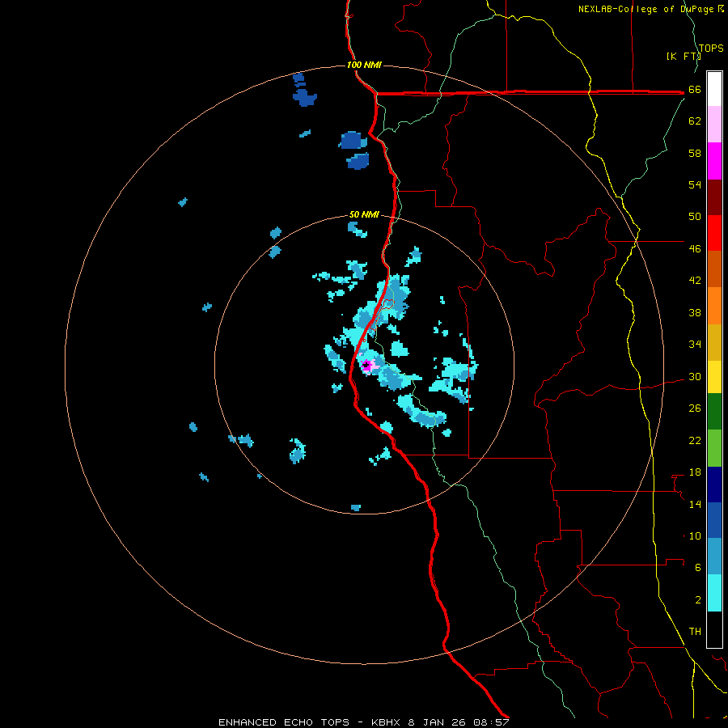
Task: Click the black TH threshold legend swatch
Action: coord(714,629)
